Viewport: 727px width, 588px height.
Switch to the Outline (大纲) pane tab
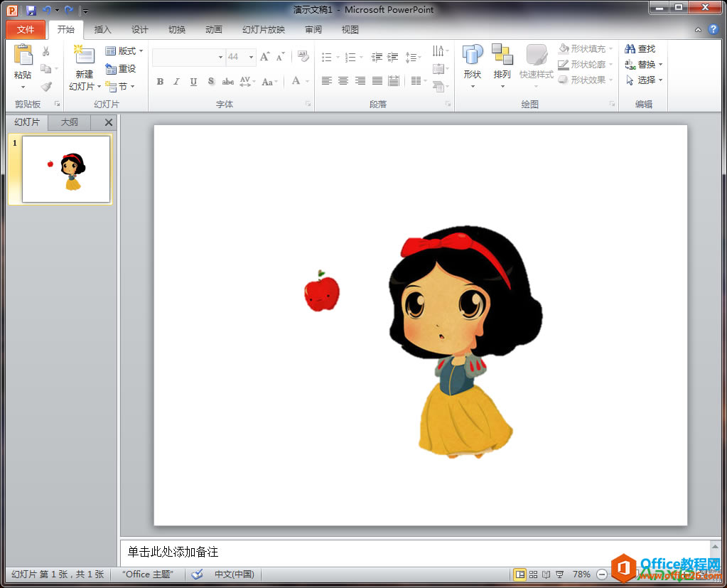click(x=70, y=122)
